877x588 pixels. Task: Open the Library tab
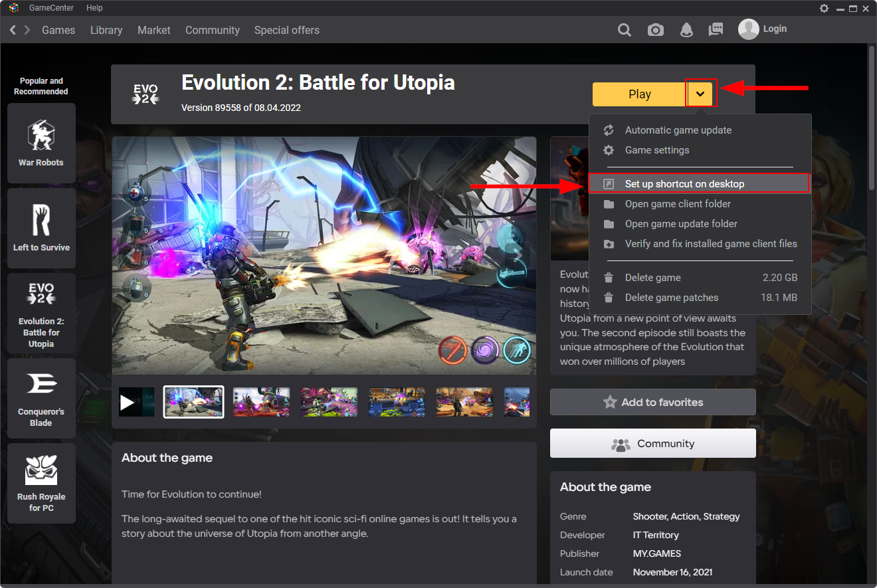[106, 30]
